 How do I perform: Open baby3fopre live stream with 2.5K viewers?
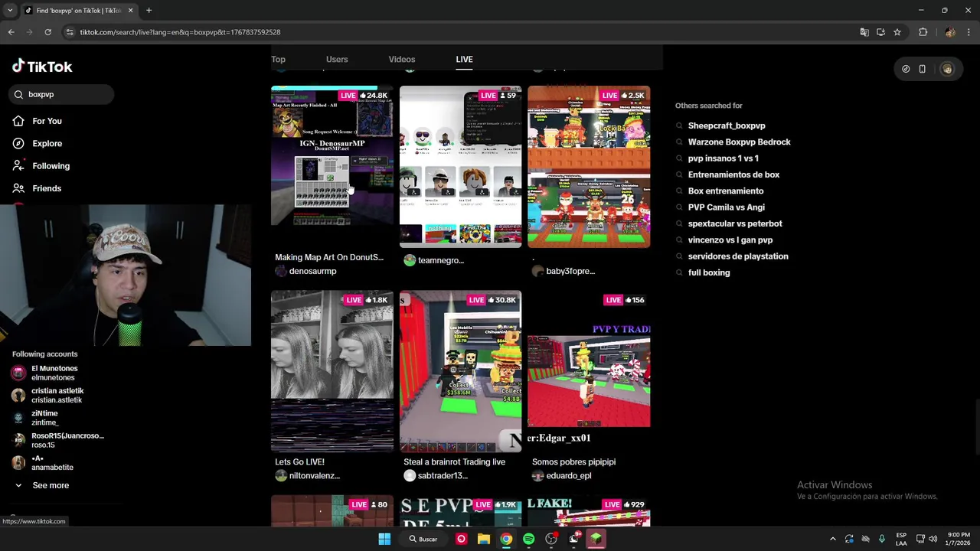[x=589, y=166]
